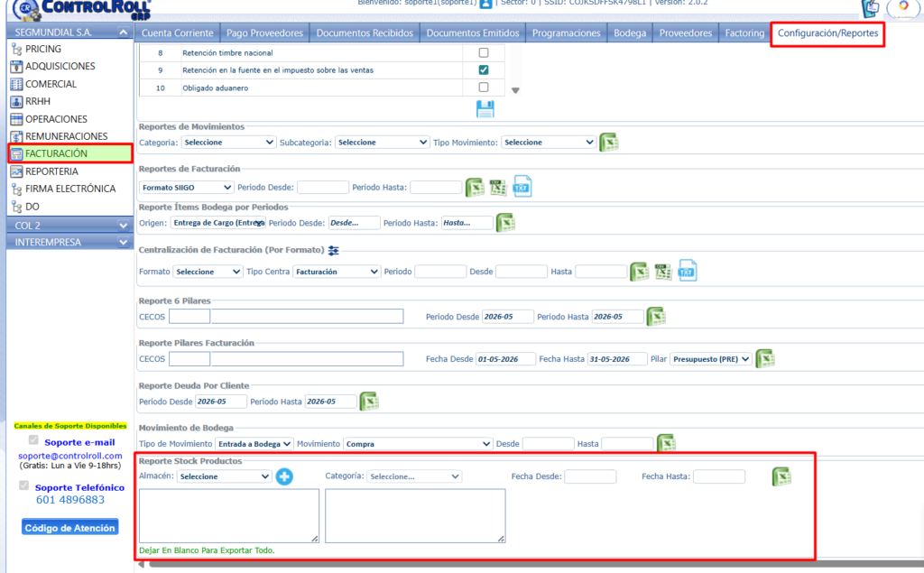
Task: Switch to the Documentos Emitidos tab
Action: (x=473, y=33)
